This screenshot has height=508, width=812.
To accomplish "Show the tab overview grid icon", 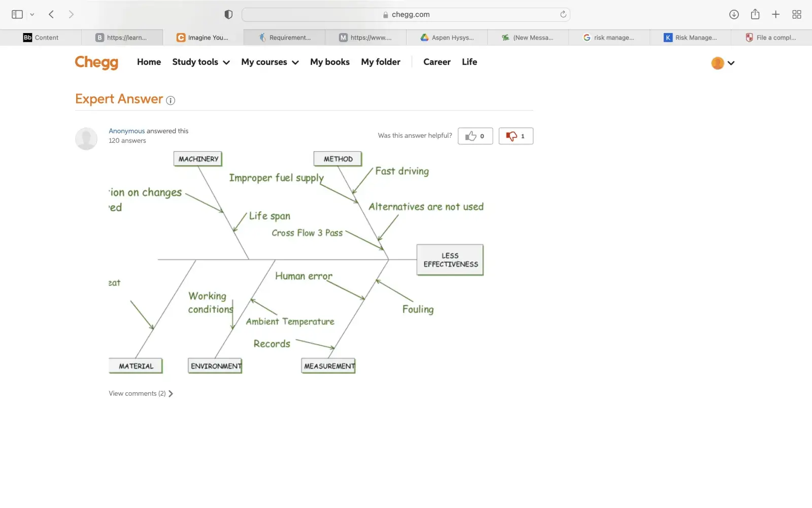I will coord(797,14).
